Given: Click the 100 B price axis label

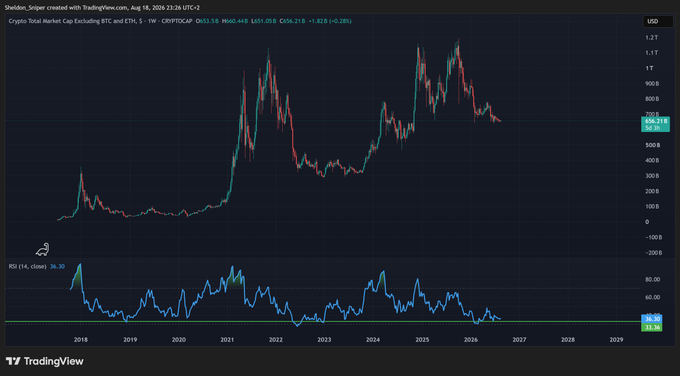Looking at the screenshot, I should coord(652,207).
